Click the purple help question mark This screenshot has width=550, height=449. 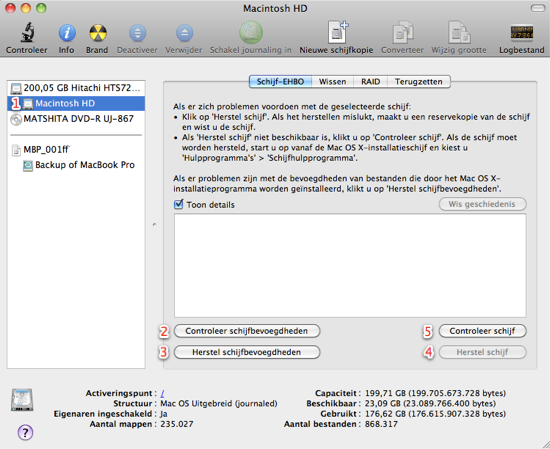pos(25,432)
